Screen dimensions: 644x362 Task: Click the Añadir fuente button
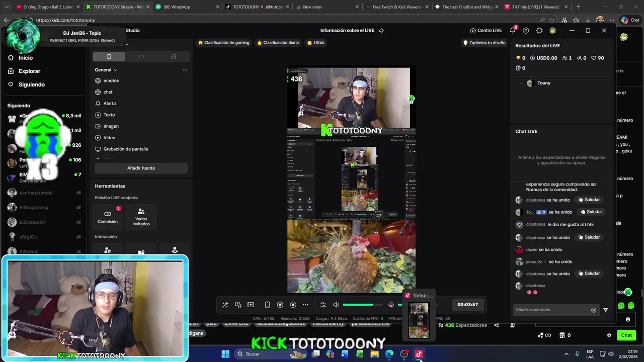(141, 168)
